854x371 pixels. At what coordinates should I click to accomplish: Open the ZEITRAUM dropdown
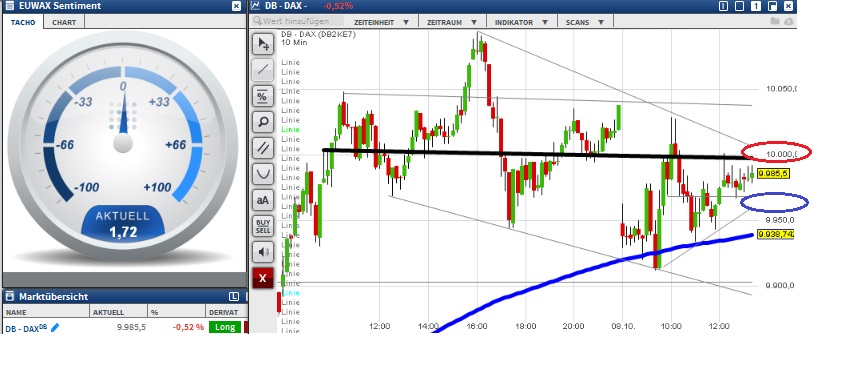point(452,22)
